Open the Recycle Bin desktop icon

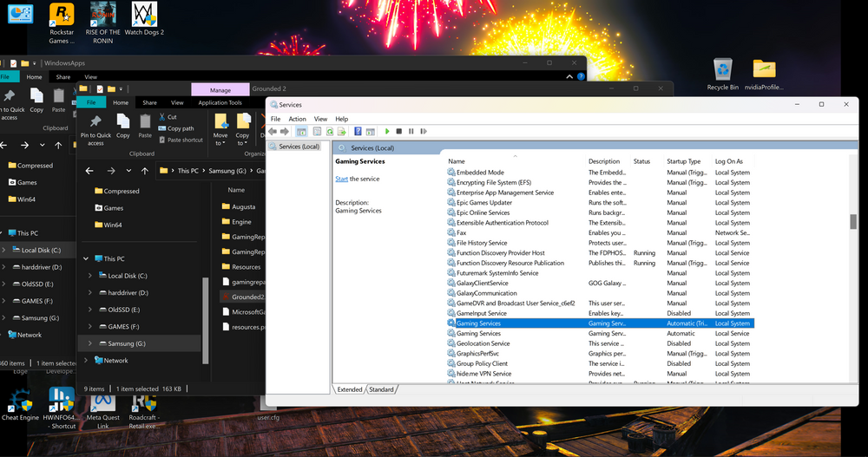point(722,74)
